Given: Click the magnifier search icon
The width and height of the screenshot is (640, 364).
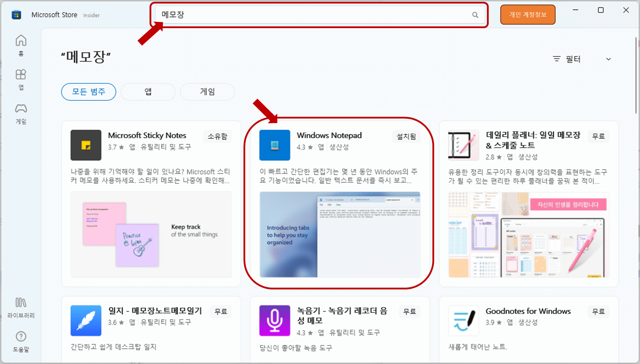Looking at the screenshot, I should (x=475, y=15).
